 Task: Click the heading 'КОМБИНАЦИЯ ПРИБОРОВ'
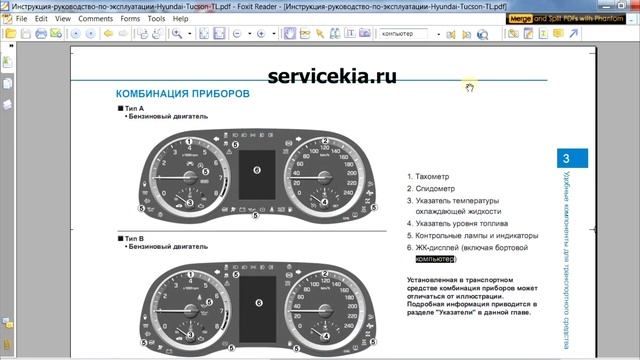(x=182, y=93)
